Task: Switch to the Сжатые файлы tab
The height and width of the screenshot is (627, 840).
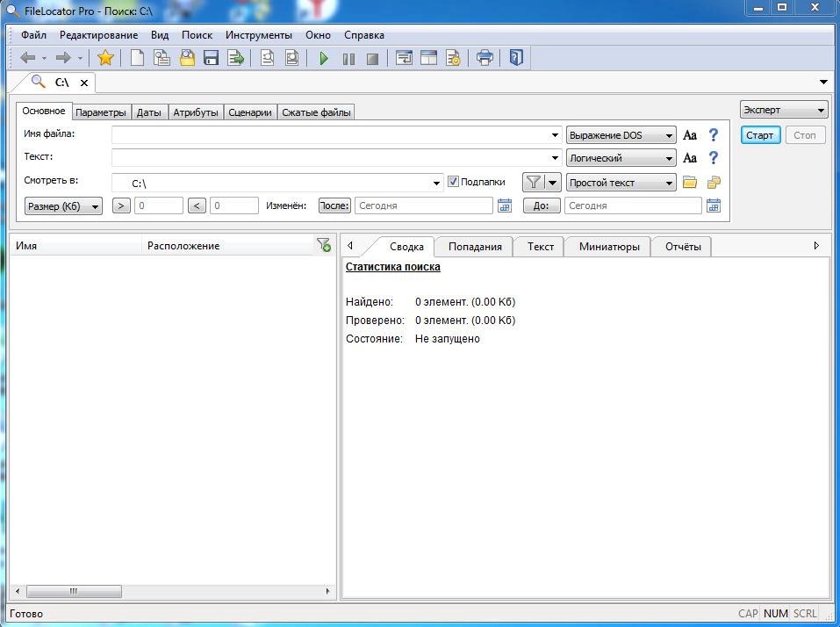Action: pos(316,112)
